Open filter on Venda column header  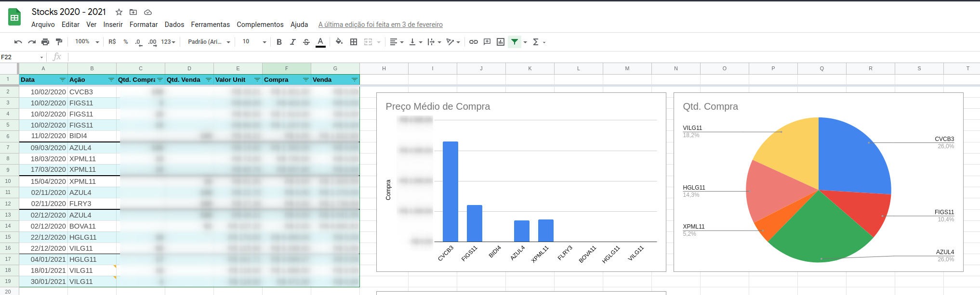click(355, 80)
